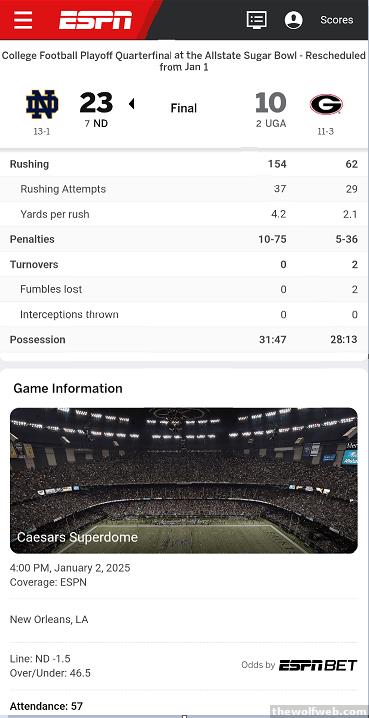Select the UGA team abbreviation
Screen dimensions: 369x718
tap(276, 123)
